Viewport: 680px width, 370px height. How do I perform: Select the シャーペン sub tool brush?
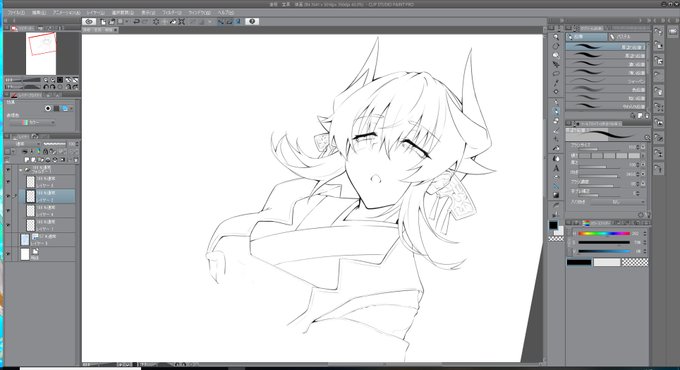(605, 82)
